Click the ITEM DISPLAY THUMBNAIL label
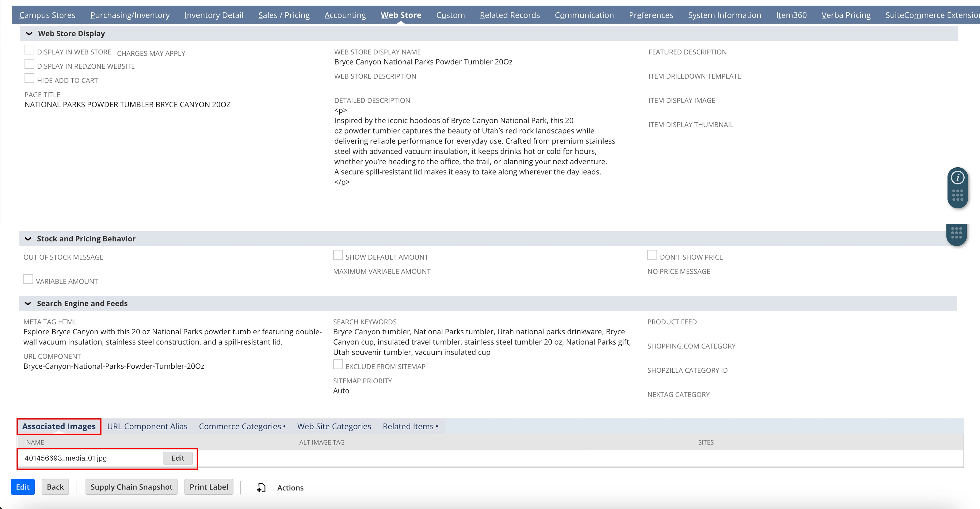 click(x=691, y=125)
